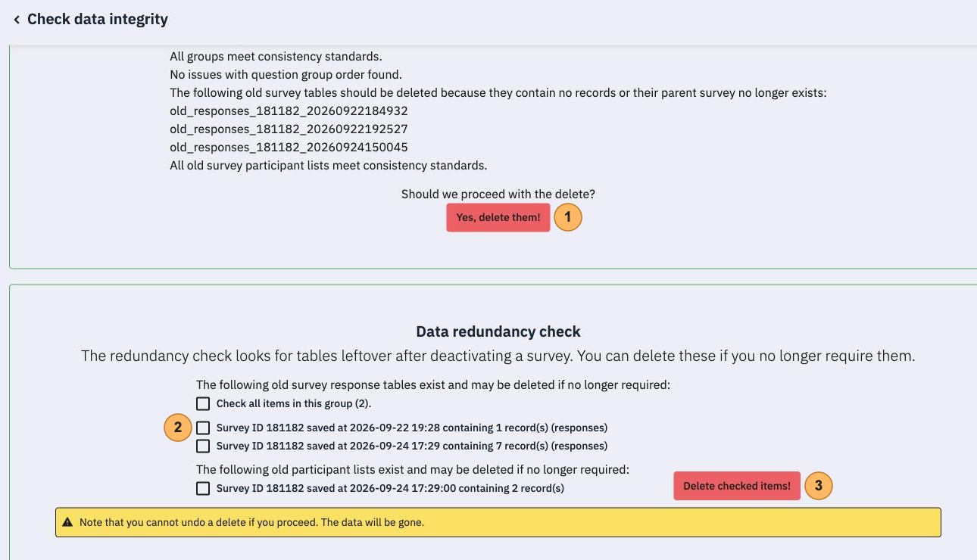
Task: Click the 'Should we proceed with the delete?' question
Action: [x=498, y=194]
